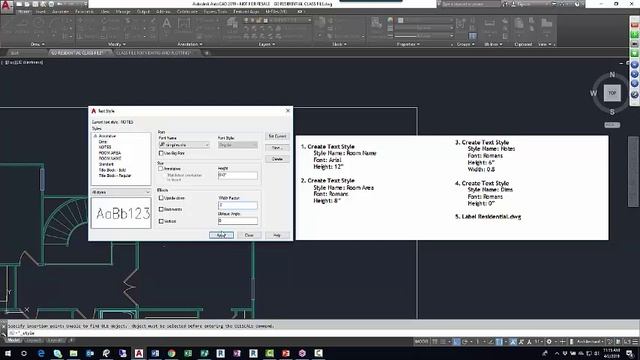This screenshot has height=360, width=640.
Task: Open Layer Properties manager icon
Action: click(233, 25)
